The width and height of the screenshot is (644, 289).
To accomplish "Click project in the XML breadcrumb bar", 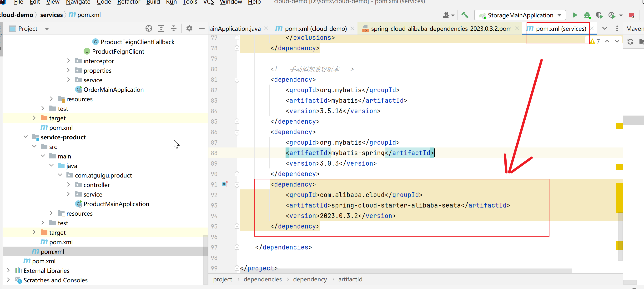I will point(222,279).
